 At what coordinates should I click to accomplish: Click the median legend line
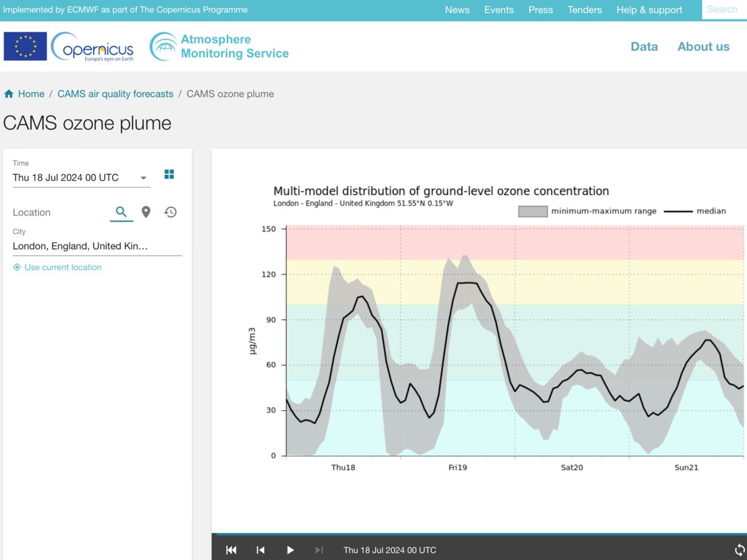tap(678, 212)
